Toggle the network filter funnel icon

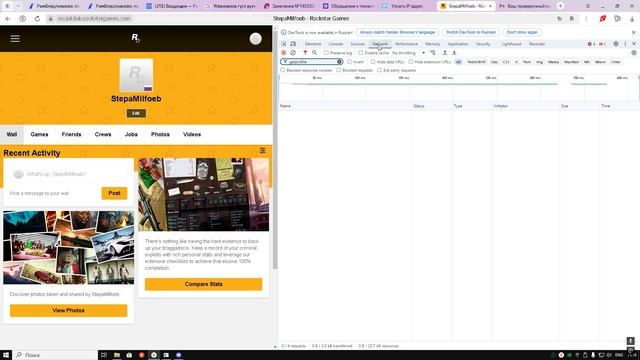(x=305, y=53)
